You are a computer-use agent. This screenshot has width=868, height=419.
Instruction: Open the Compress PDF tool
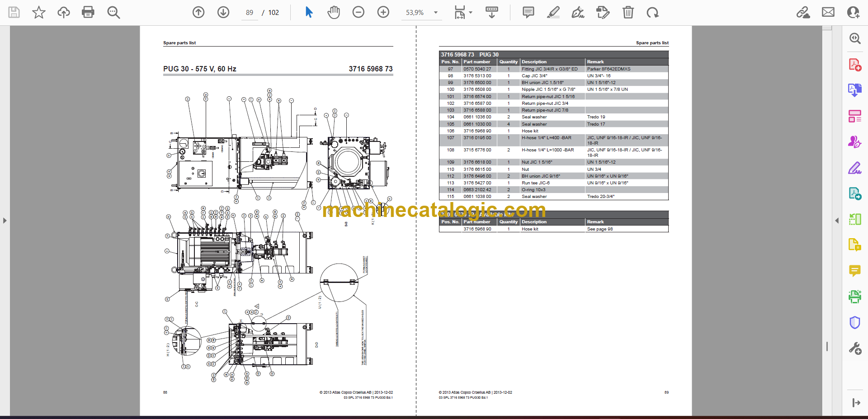tap(855, 219)
